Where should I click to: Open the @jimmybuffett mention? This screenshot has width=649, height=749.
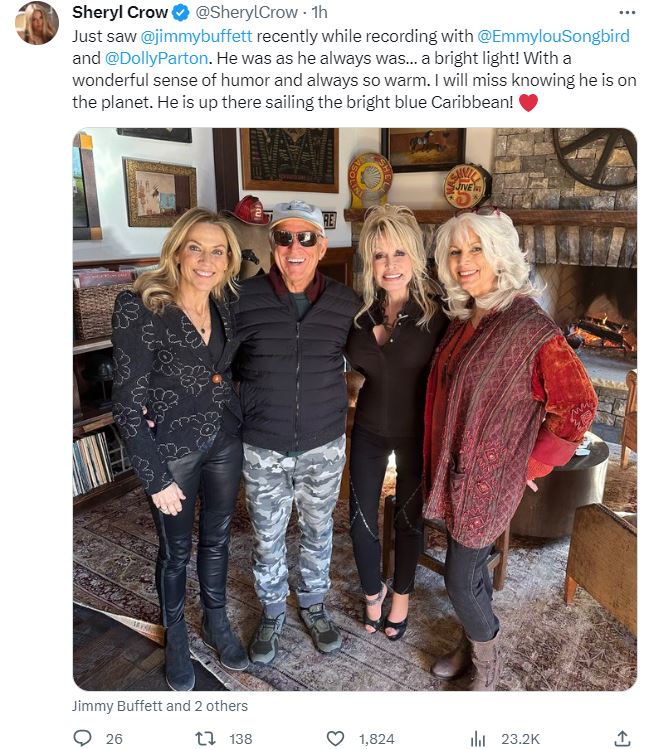click(196, 36)
